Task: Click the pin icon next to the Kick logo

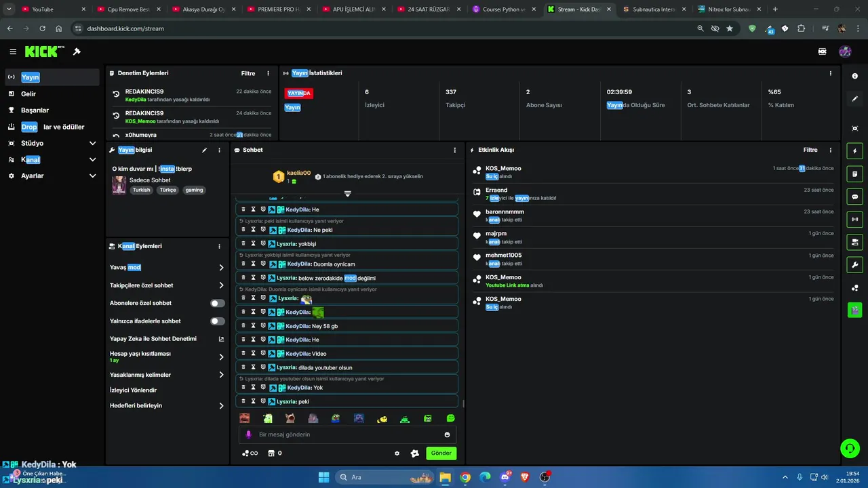Action: click(x=77, y=52)
